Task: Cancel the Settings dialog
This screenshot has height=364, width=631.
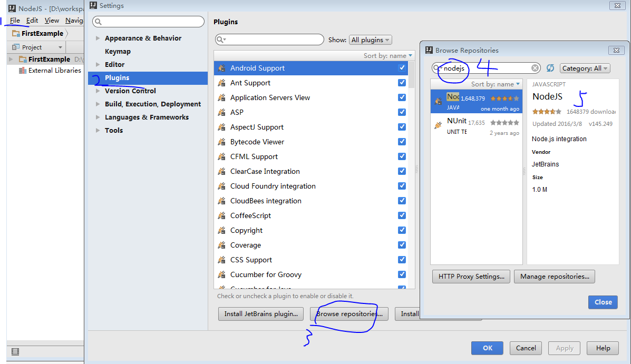Action: (x=526, y=348)
